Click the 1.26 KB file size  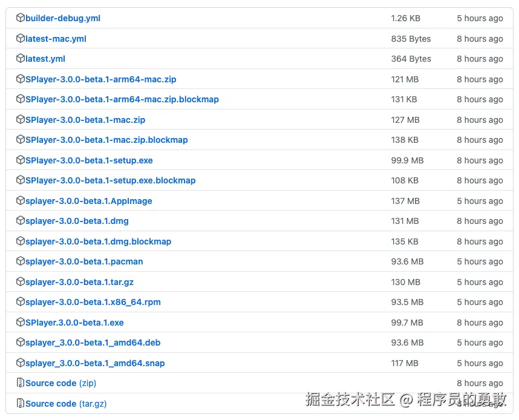click(x=405, y=18)
